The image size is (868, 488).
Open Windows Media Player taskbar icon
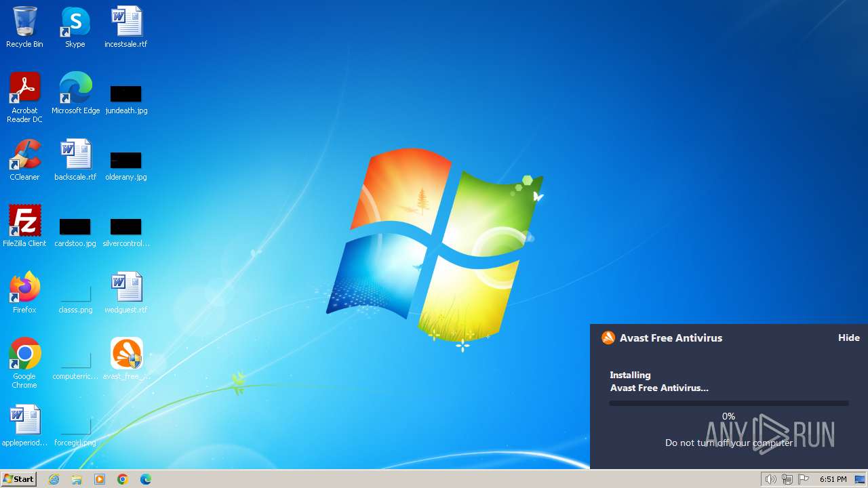100,479
